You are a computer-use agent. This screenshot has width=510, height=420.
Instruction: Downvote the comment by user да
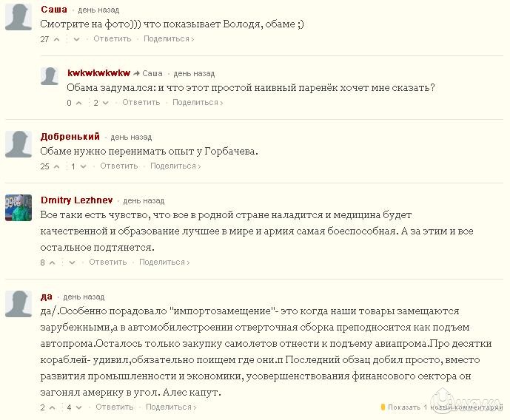[78, 407]
